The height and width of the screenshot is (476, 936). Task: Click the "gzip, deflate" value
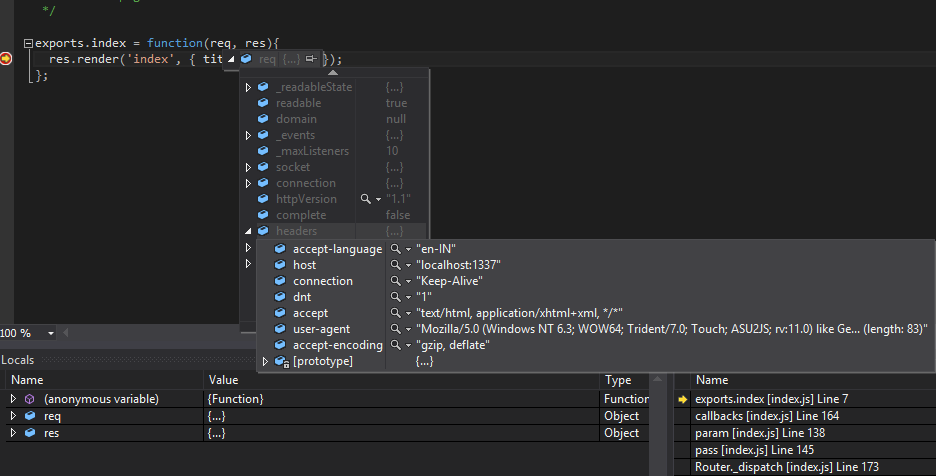pyautogui.click(x=453, y=345)
